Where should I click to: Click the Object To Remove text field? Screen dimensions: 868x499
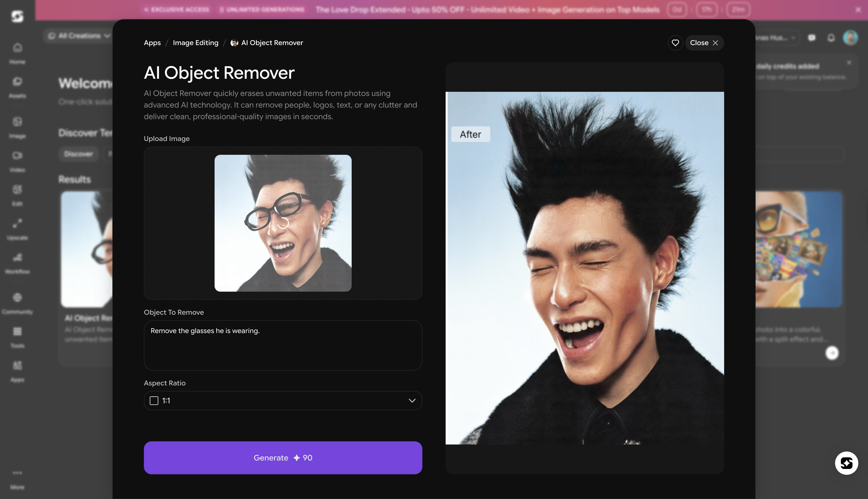(x=283, y=345)
